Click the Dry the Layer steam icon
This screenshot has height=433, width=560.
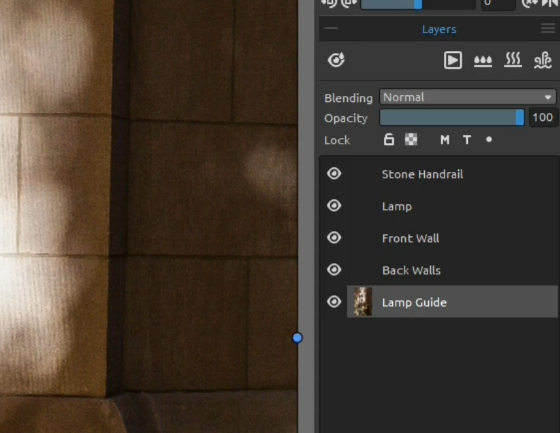pyautogui.click(x=513, y=60)
